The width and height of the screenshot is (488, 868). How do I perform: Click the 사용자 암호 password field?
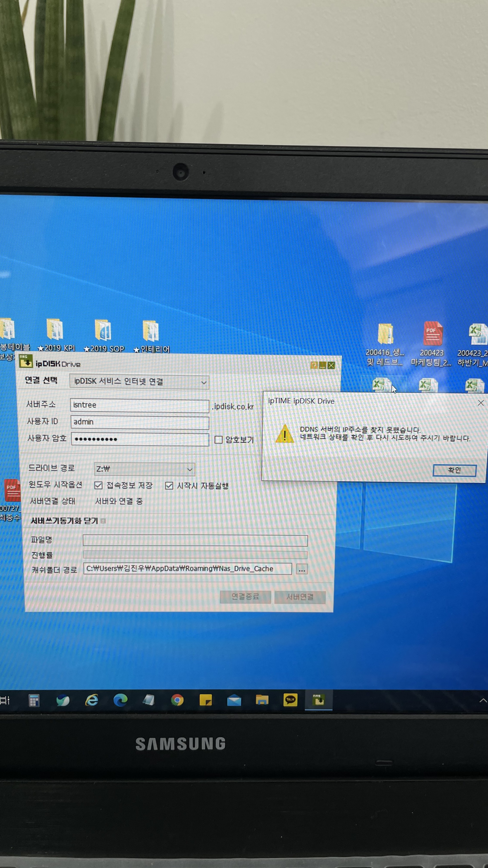point(140,439)
